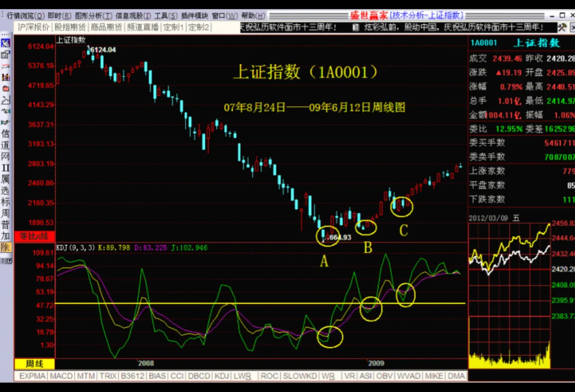Screen dimensions: 575x392
Task: Click the 网 button in the left sidebar
Action: (5, 157)
